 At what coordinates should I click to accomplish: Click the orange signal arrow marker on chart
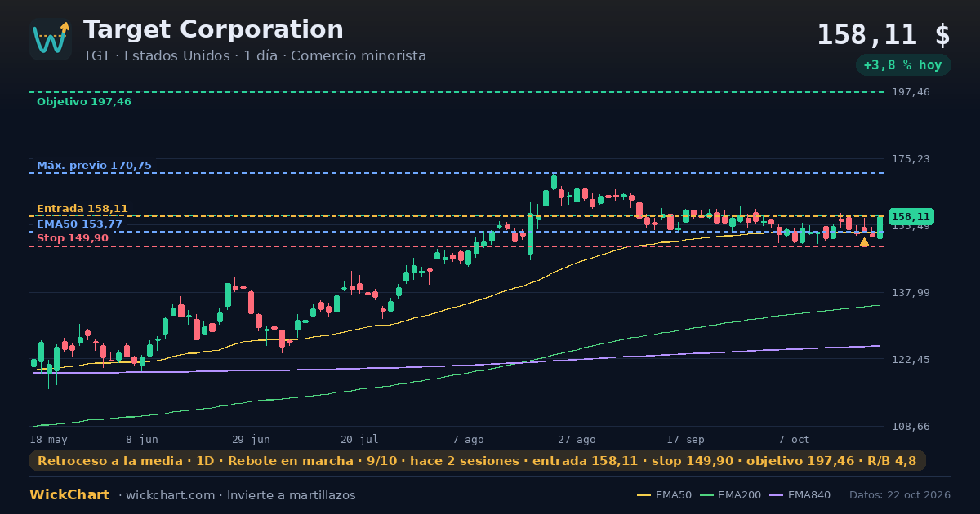[x=864, y=242]
